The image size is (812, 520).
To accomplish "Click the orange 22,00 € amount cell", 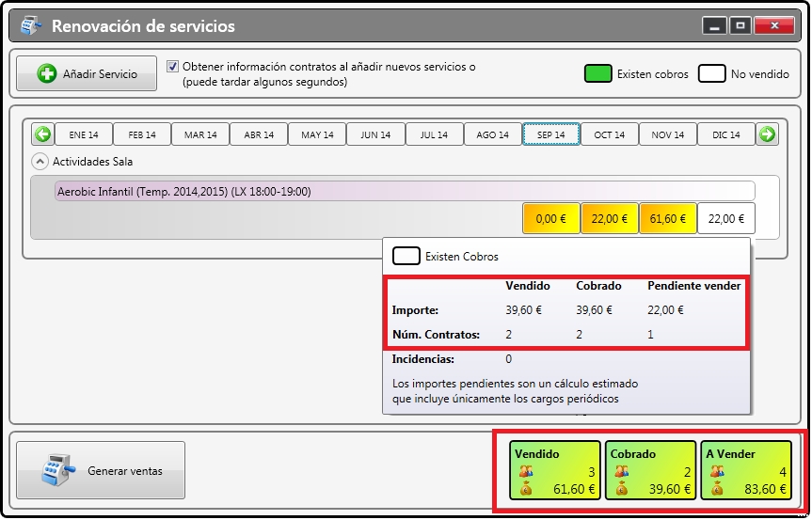I will tap(610, 219).
